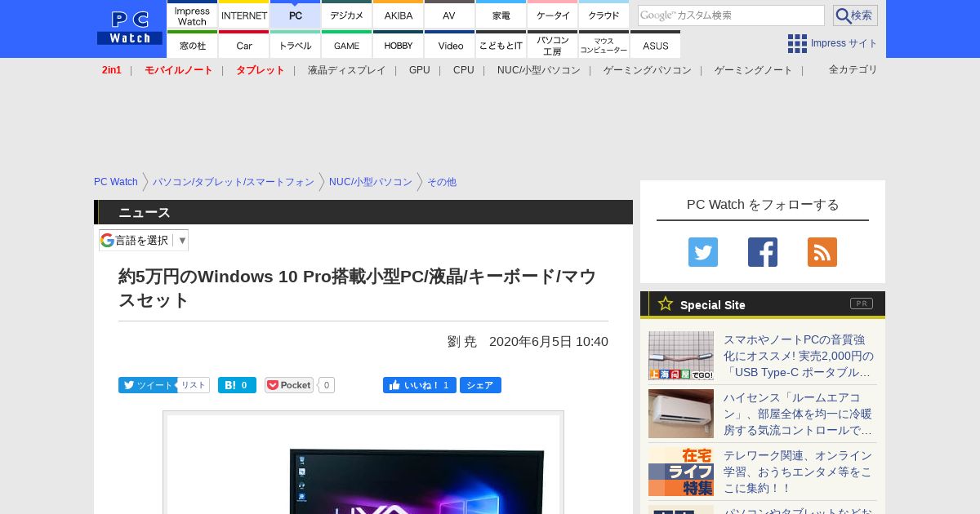Screen dimensions: 980x514
Task: Open the 全カテゴリ link
Action: [853, 69]
